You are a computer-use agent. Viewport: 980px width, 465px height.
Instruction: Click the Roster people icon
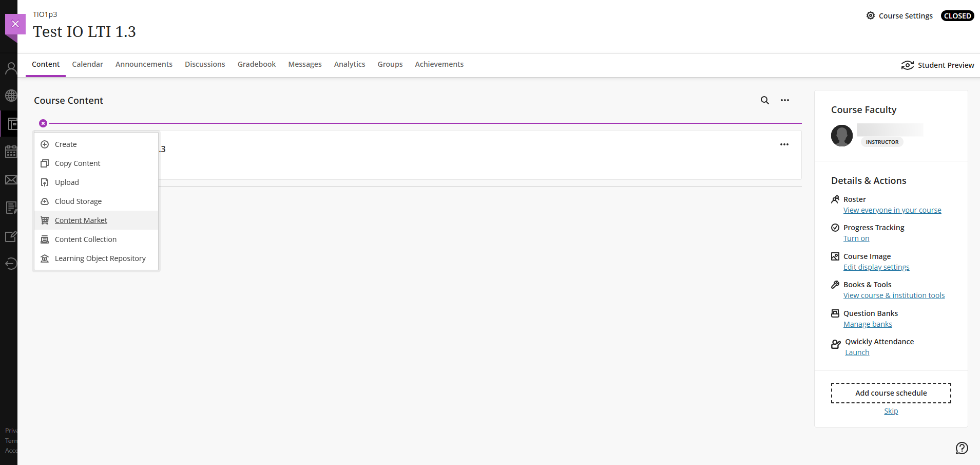[x=835, y=199]
